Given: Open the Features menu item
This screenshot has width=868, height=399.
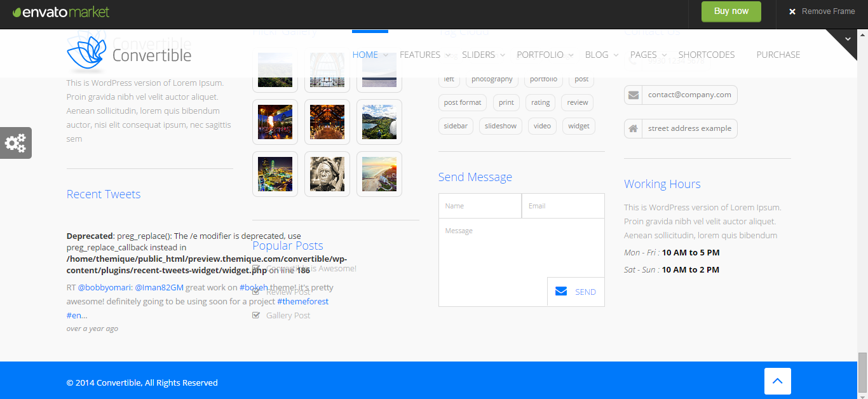Looking at the screenshot, I should coord(420,55).
